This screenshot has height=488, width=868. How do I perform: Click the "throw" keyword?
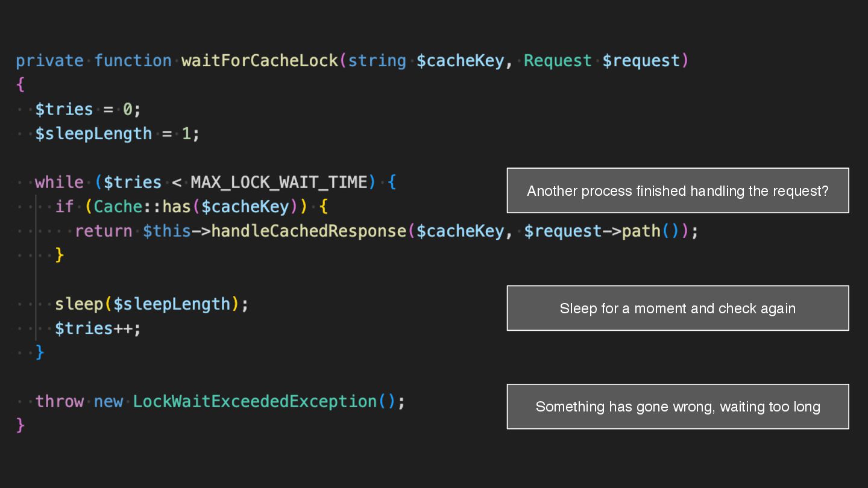[x=59, y=402]
